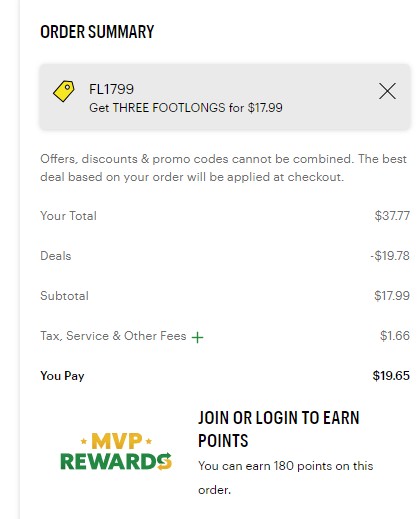Click the You Pay label
Image resolution: width=420 pixels, height=519 pixels.
pos(62,376)
